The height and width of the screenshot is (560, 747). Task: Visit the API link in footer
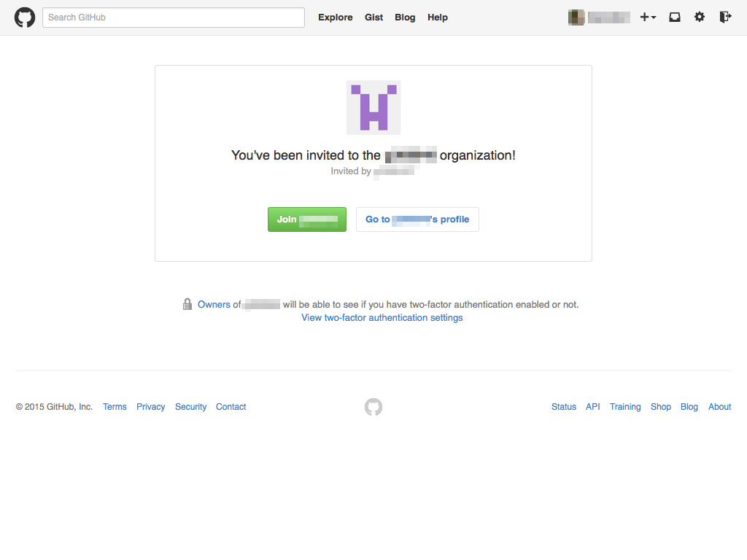pos(592,407)
